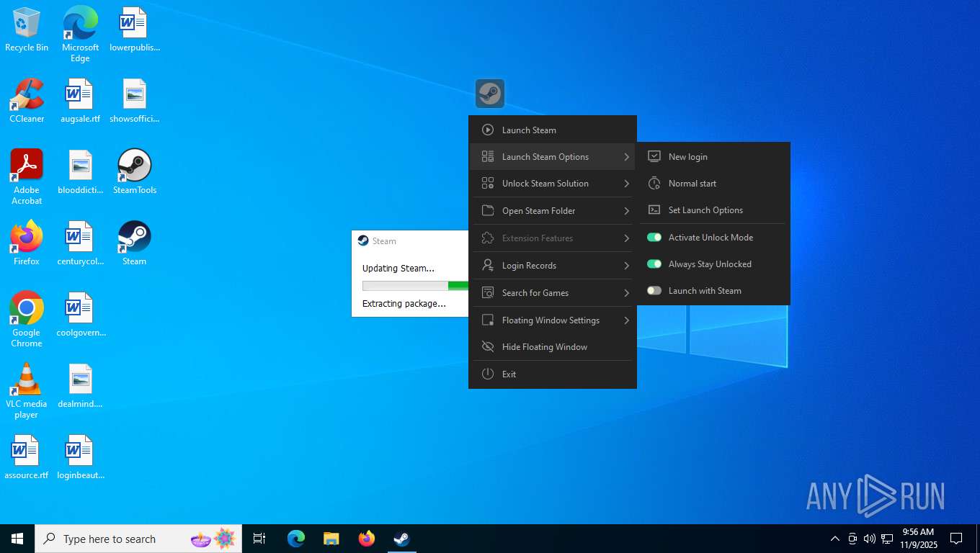The image size is (980, 553).
Task: Click the Steam updater window title
Action: click(384, 241)
